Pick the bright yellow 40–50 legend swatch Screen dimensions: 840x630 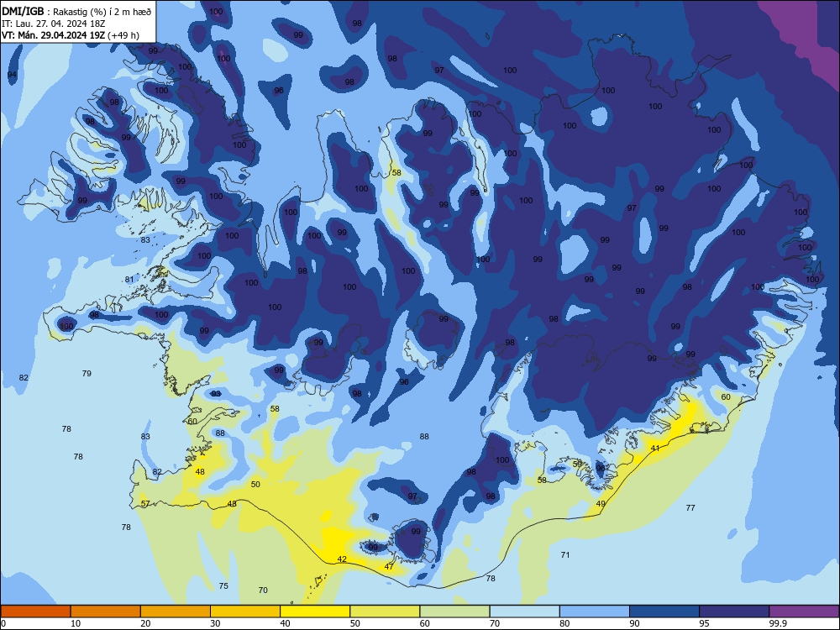pos(315,612)
